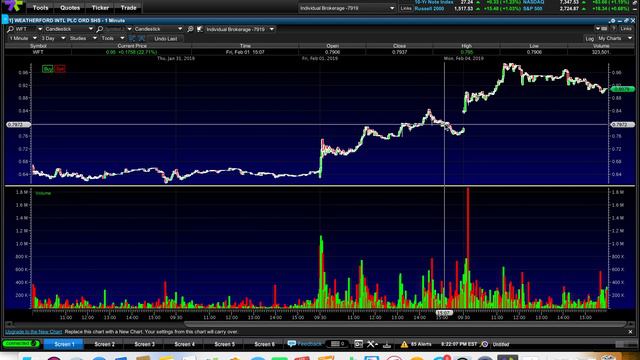Click the S&P 500 index link
The image size is (640, 360).
[x=533, y=9]
